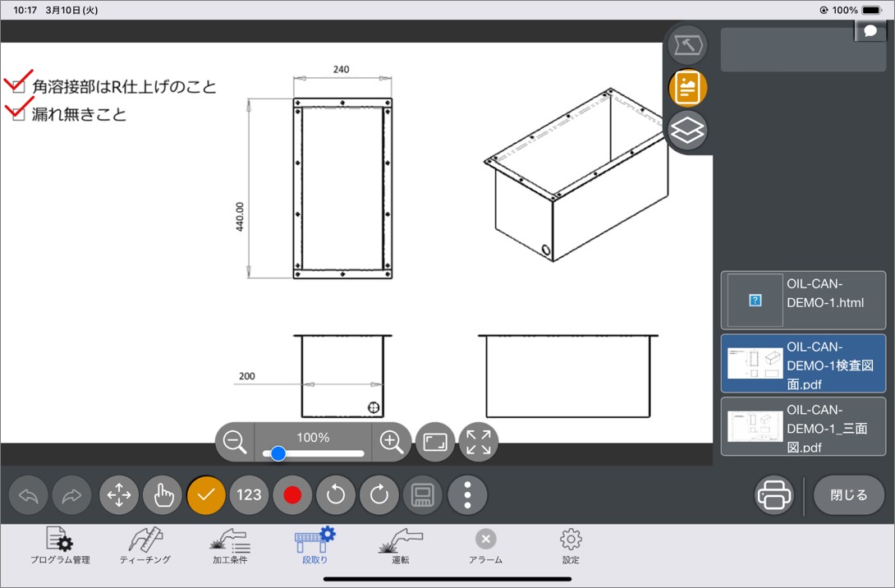Viewport: 895px width, 588px height.
Task: Select the pan/move arrows tool
Action: coord(119,494)
